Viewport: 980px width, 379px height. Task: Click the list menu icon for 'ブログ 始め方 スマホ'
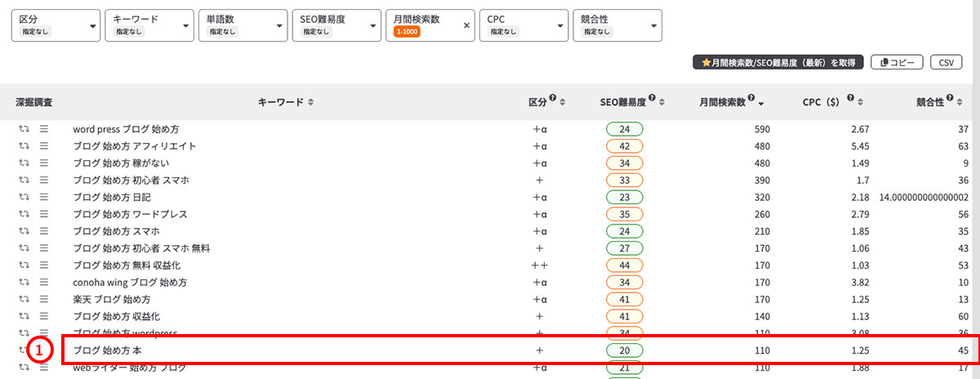click(x=44, y=231)
